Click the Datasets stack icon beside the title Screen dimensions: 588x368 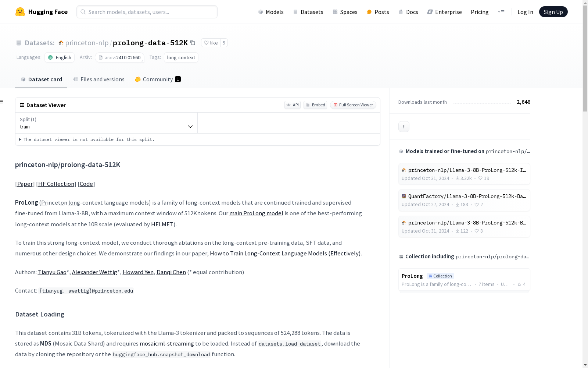pos(19,43)
